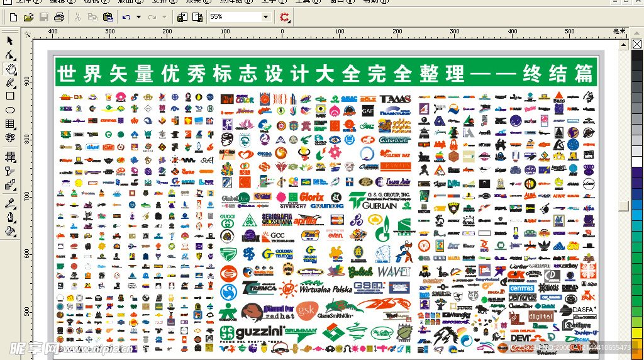
Task: Click the Copy icon
Action: pyautogui.click(x=93, y=17)
